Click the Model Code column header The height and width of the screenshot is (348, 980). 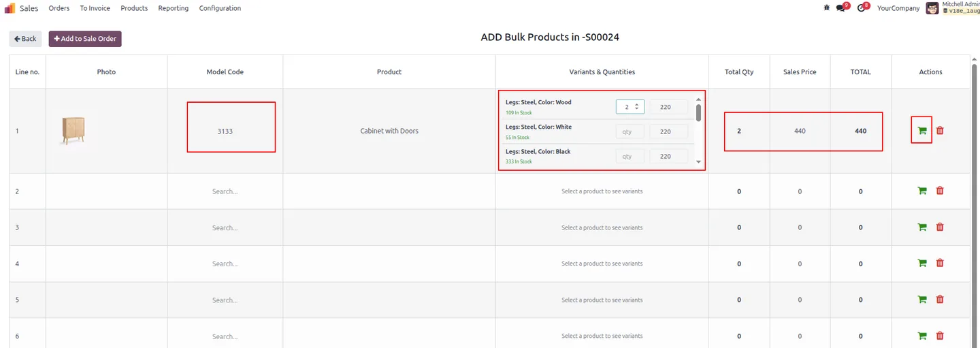click(225, 72)
